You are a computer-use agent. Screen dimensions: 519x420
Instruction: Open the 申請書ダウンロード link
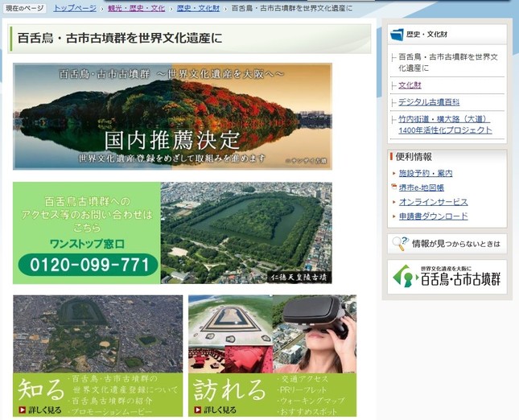coord(433,216)
